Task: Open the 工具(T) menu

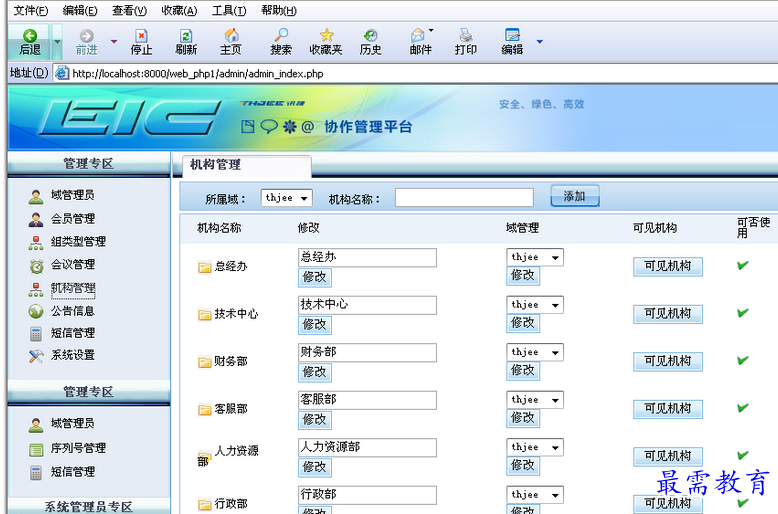Action: point(229,11)
